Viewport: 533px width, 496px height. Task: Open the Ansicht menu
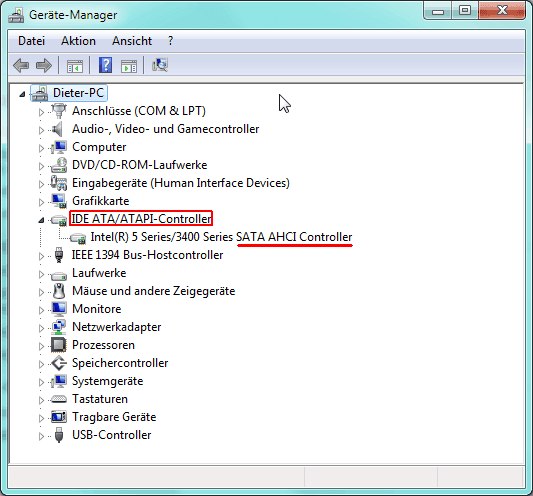pyautogui.click(x=132, y=41)
